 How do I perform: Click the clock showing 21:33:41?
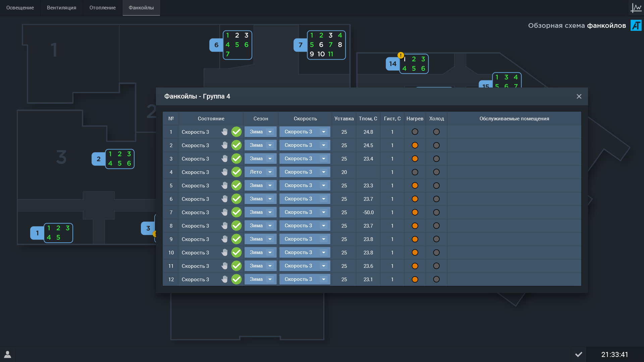[614, 354]
